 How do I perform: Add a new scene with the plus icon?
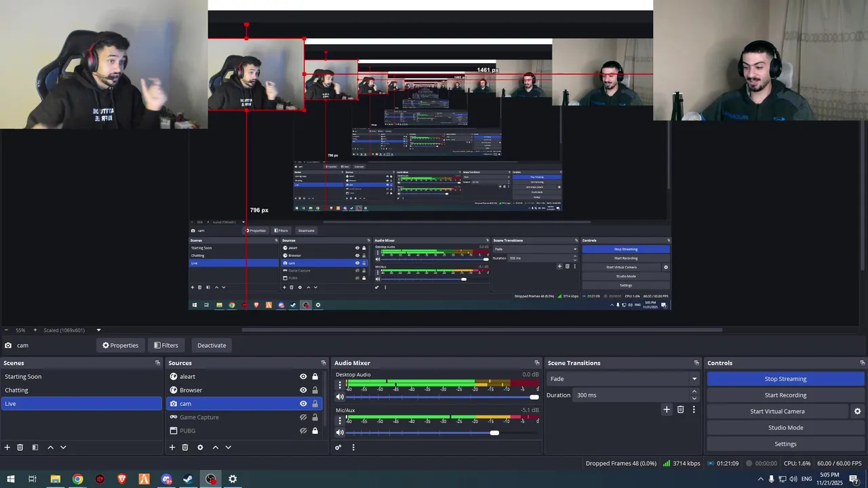[7, 447]
